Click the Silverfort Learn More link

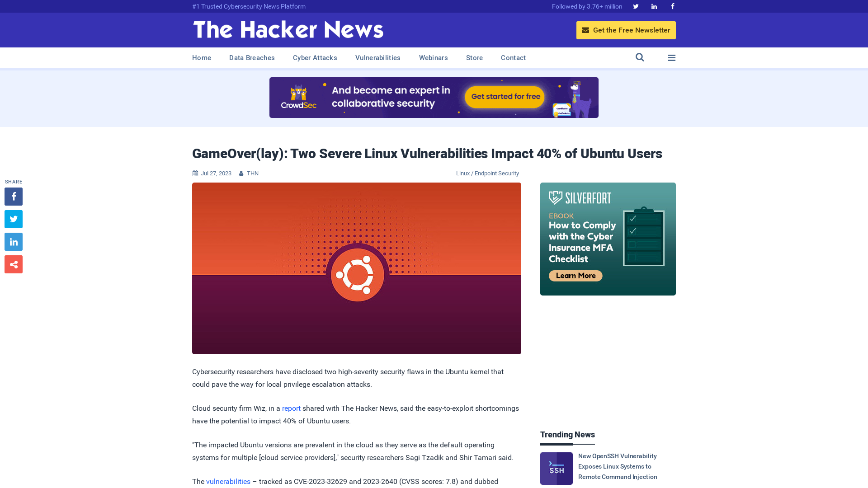pos(576,275)
